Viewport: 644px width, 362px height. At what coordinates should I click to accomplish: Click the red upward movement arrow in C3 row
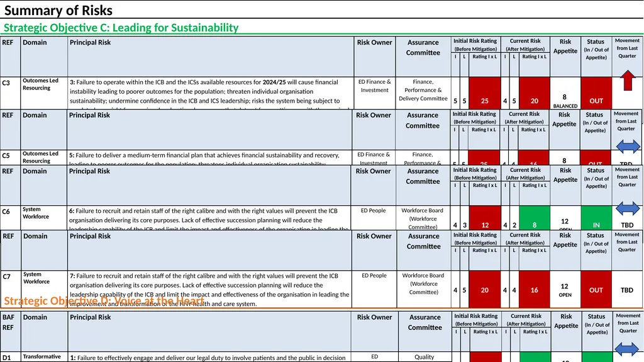[x=627, y=80]
